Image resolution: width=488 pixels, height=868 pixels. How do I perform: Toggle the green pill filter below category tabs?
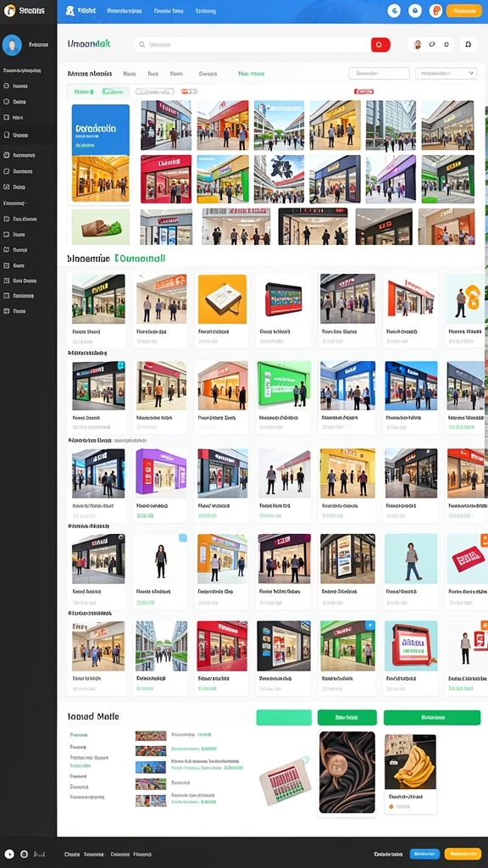(98, 92)
